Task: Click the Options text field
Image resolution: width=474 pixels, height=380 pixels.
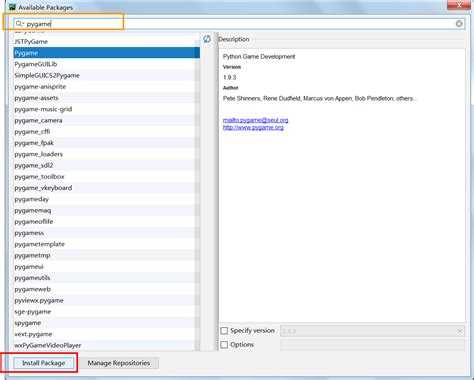Action: pyautogui.click(x=372, y=345)
